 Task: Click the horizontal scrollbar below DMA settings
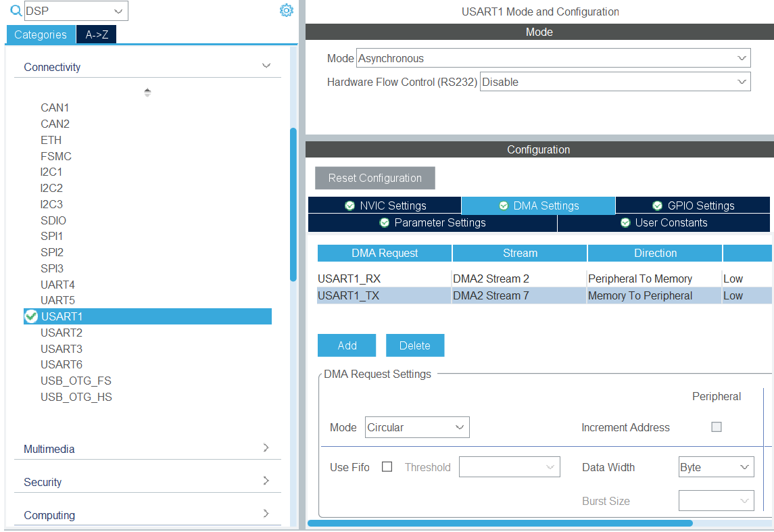(x=500, y=523)
